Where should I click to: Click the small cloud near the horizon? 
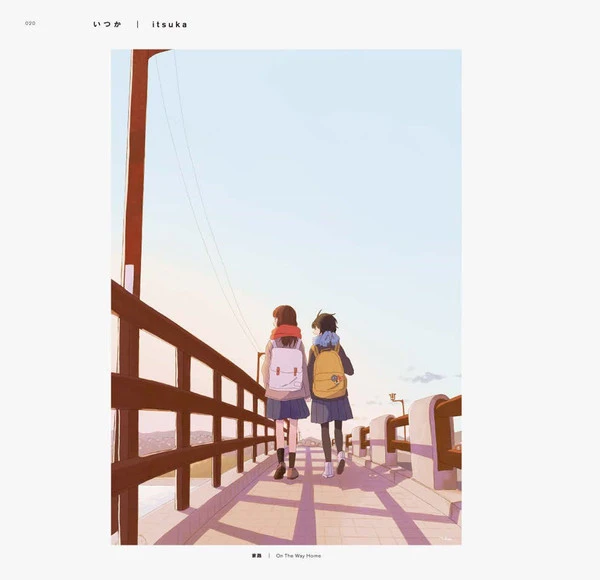(x=425, y=378)
